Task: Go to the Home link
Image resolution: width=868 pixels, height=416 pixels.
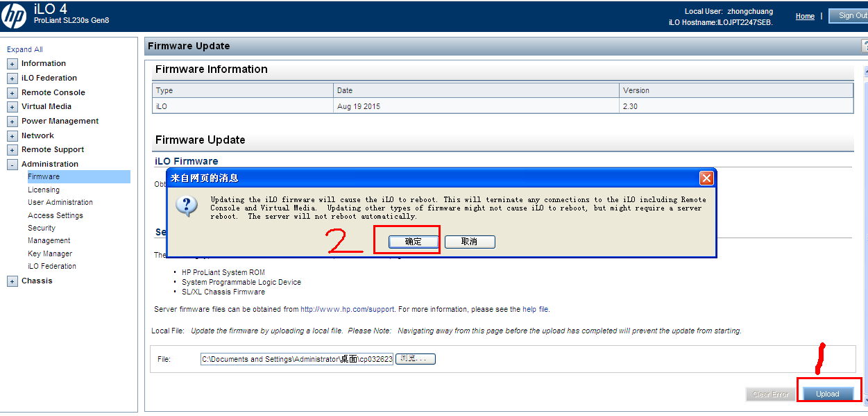Action: point(805,16)
